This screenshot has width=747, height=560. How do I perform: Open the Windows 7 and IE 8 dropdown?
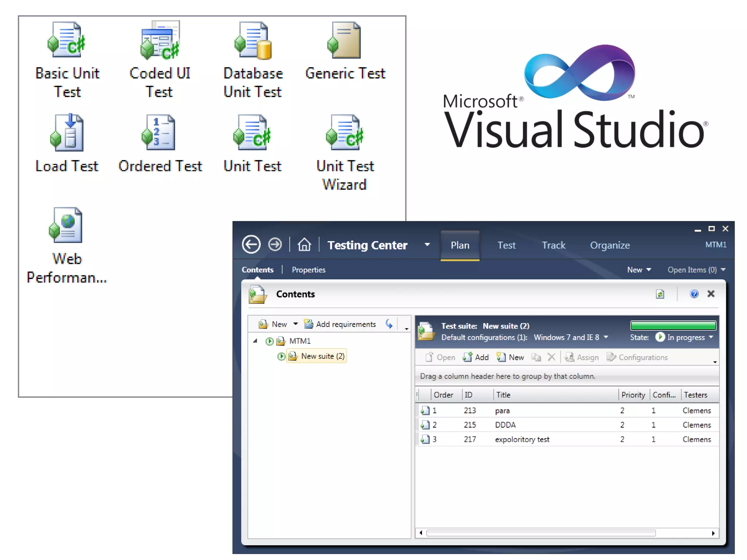coord(606,337)
